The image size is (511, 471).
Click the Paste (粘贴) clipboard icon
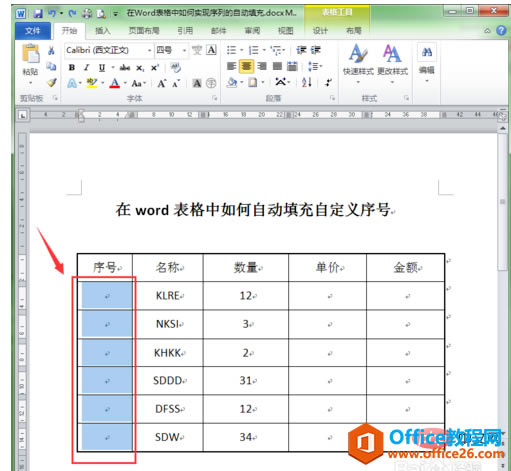pos(30,53)
